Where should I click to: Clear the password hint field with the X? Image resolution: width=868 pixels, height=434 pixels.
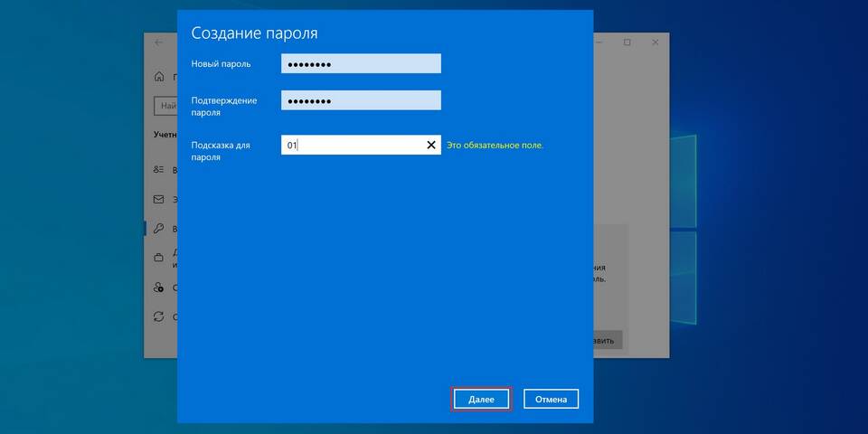pyautogui.click(x=430, y=145)
